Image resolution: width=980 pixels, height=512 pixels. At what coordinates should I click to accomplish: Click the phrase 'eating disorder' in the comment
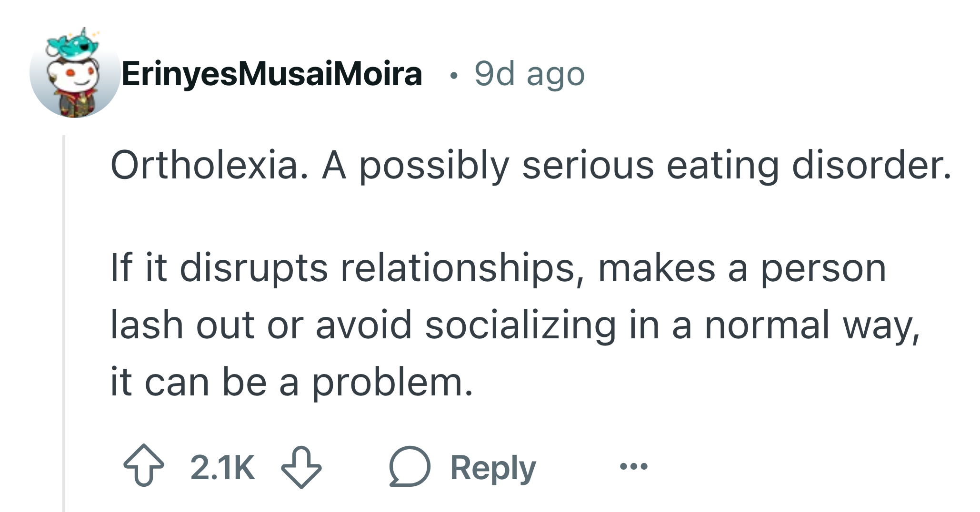(809, 165)
